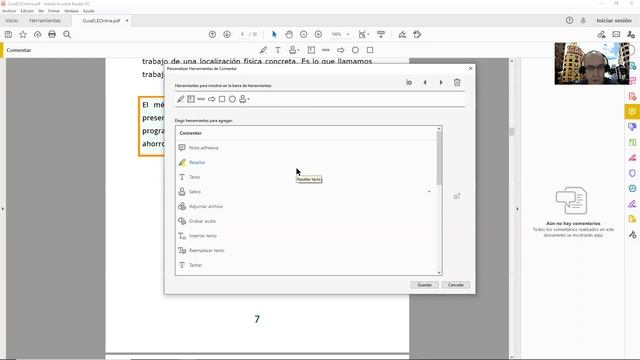Screen dimensions: 640x360
Task: Add chosen tool to the toolbar
Action: pos(457,196)
